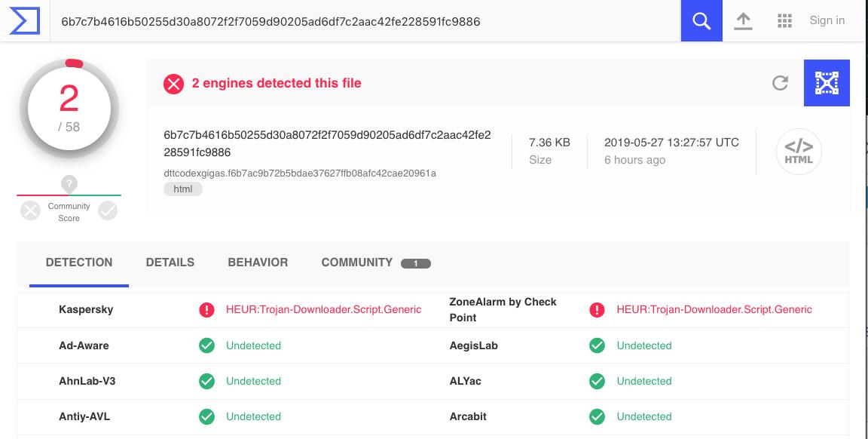Click Arcabit's Undetected result
The width and height of the screenshot is (868, 439).
point(643,416)
